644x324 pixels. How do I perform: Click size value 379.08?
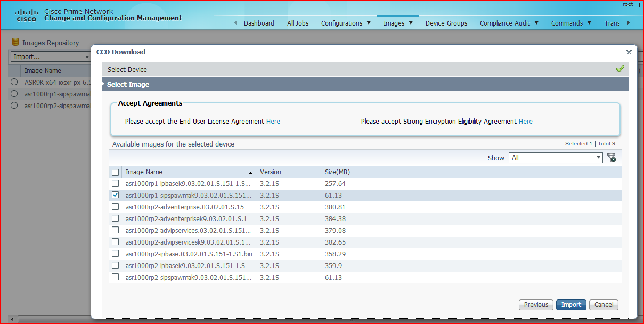click(x=335, y=230)
